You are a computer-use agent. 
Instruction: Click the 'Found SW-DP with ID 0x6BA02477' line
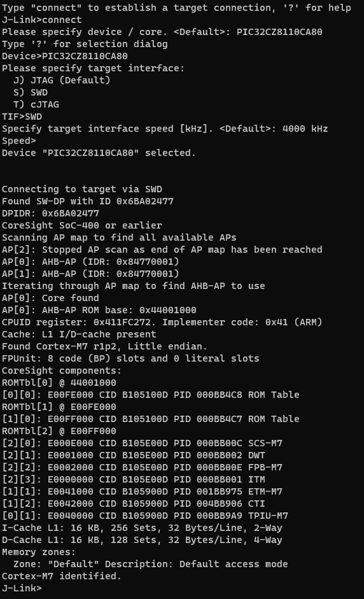pyautogui.click(x=88, y=201)
